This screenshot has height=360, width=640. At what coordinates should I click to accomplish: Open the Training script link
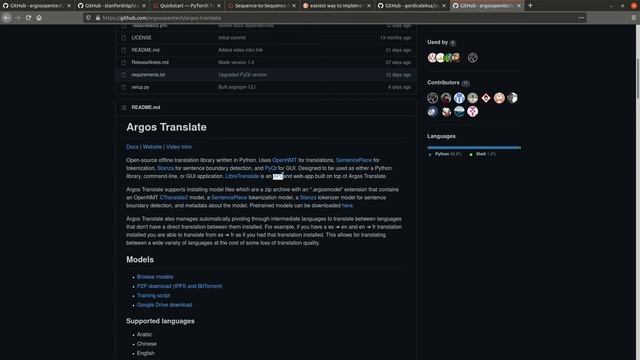(153, 296)
